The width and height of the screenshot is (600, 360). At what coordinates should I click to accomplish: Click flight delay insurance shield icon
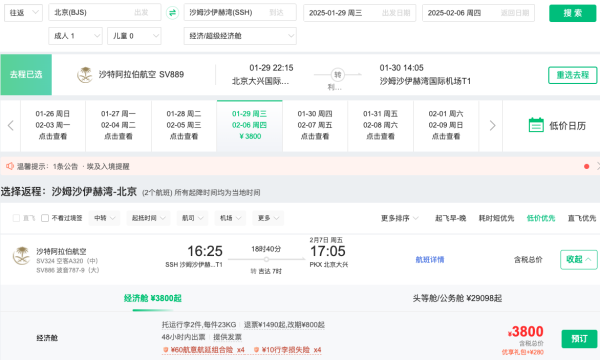point(166,350)
